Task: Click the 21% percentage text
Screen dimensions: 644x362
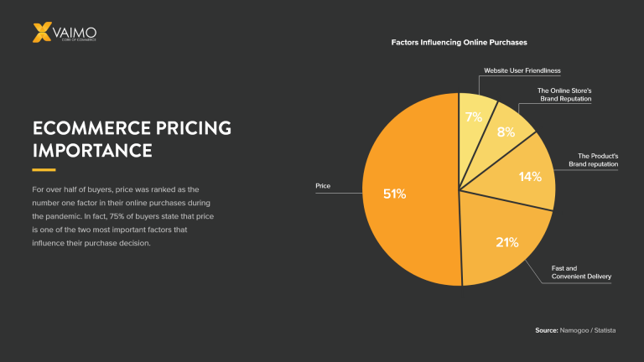Action: click(x=506, y=242)
